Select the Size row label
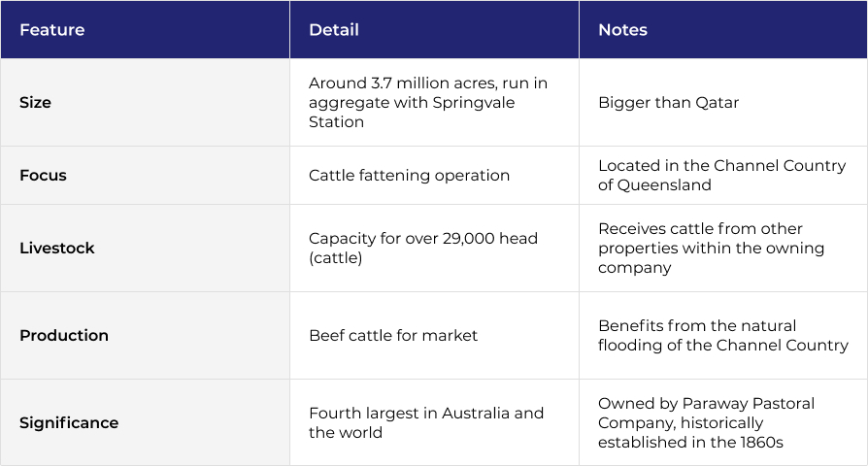Image resolution: width=868 pixels, height=466 pixels. (35, 102)
